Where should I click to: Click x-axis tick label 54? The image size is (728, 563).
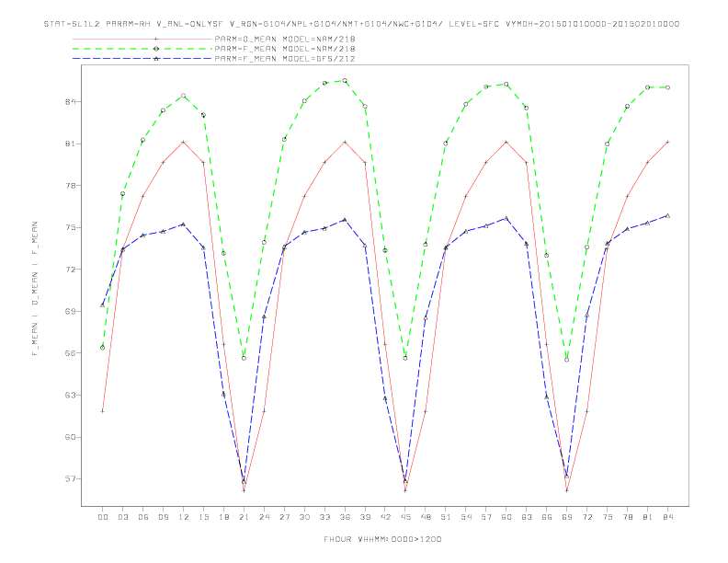pos(466,517)
